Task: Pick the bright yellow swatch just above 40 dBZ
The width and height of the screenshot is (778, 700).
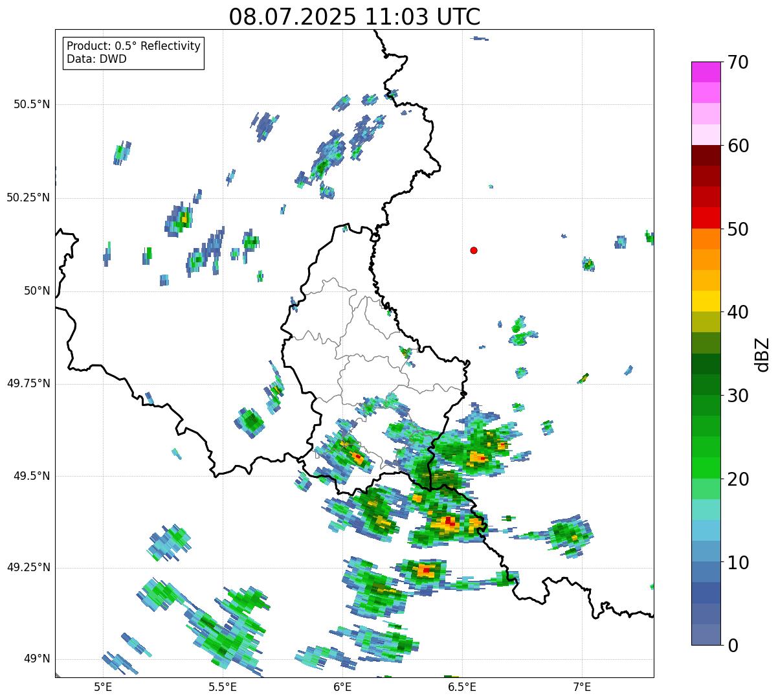Action: click(x=706, y=301)
